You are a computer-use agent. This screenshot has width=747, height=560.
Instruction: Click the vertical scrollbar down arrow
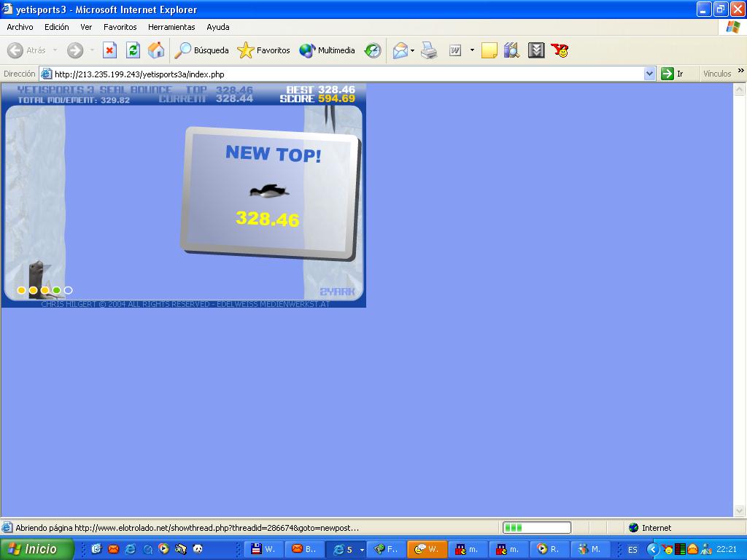tap(740, 511)
